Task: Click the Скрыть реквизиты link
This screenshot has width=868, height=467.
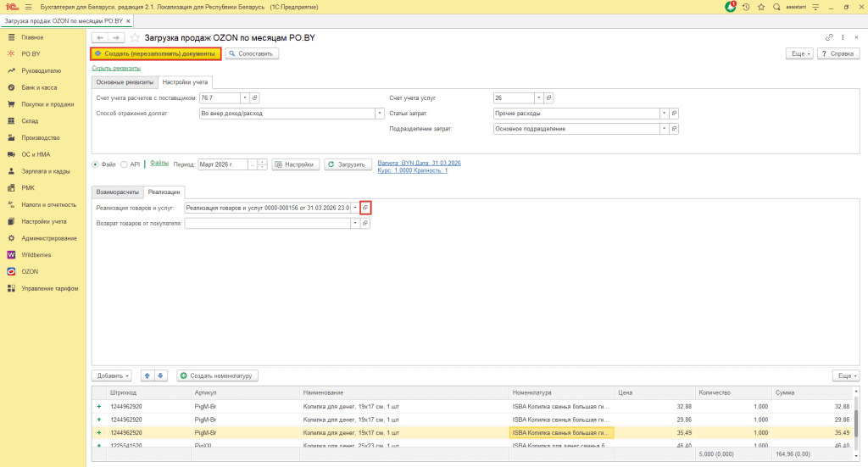Action: point(116,69)
